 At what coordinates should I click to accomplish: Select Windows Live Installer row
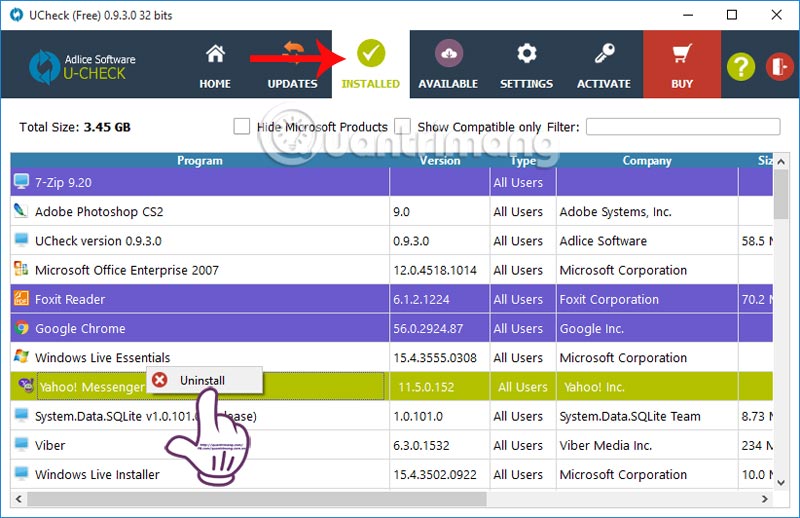391,474
